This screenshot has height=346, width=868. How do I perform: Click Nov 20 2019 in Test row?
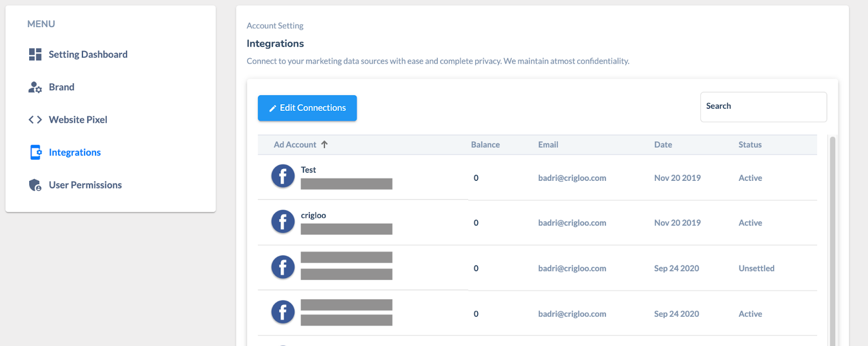coord(677,178)
